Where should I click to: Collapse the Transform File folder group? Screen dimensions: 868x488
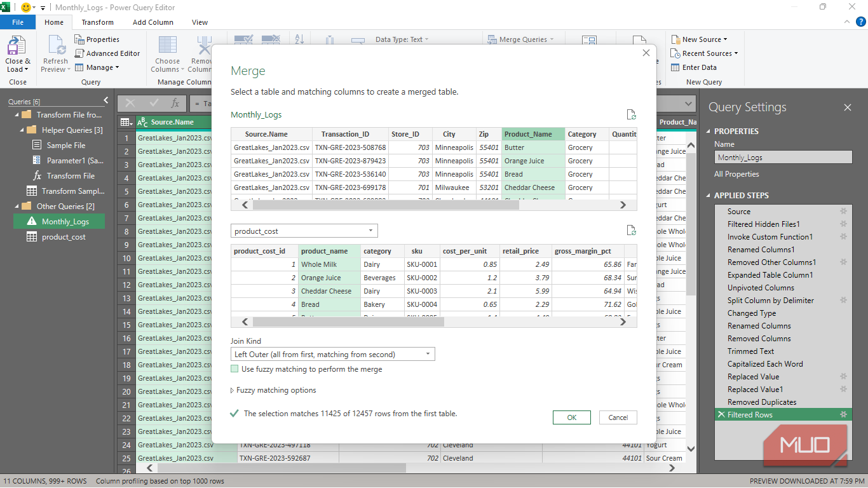point(17,115)
